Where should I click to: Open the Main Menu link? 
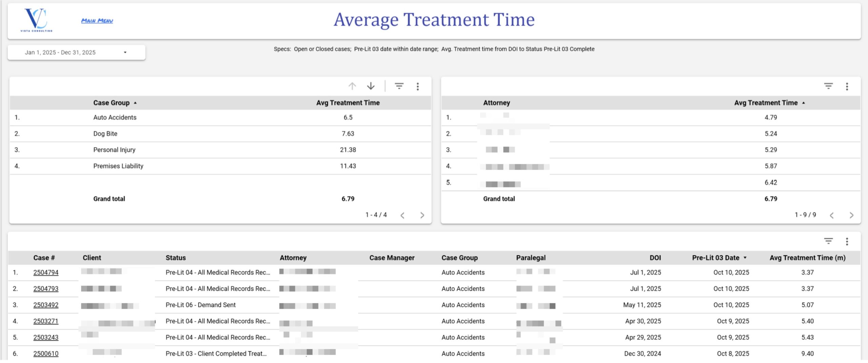point(97,21)
